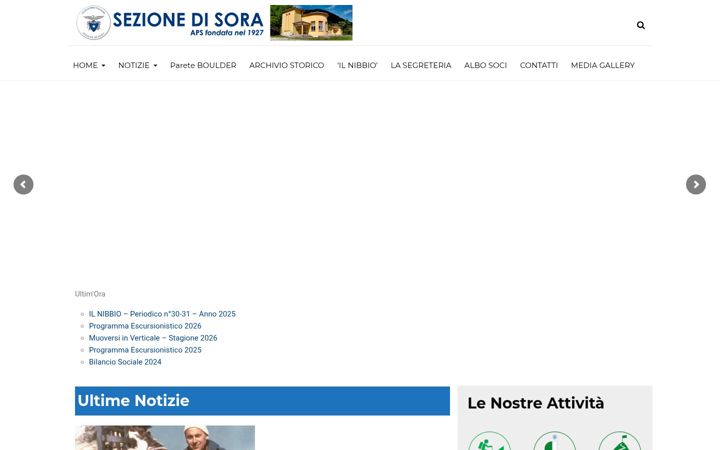Open the news photo under Ultime Notizie
Viewport: 720px width, 450px height.
coord(165,438)
